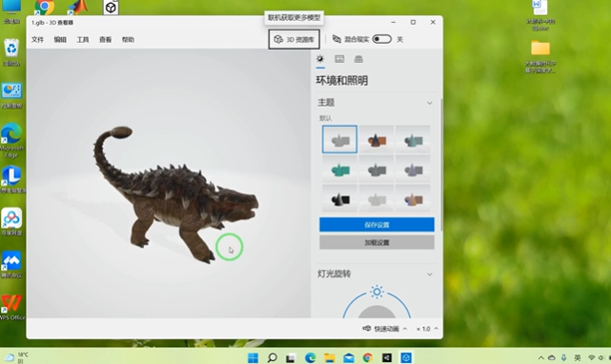Switch the 英 input method indicator

(x=578, y=357)
